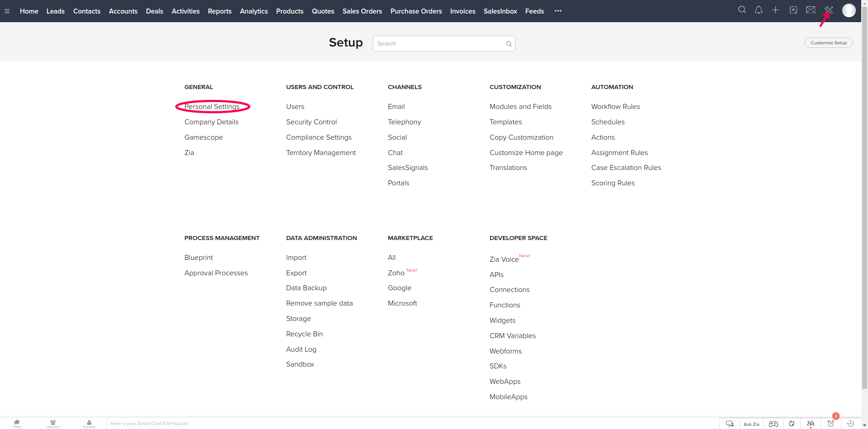Open Territory Management
Viewport: 868px width, 429px height.
pos(321,153)
